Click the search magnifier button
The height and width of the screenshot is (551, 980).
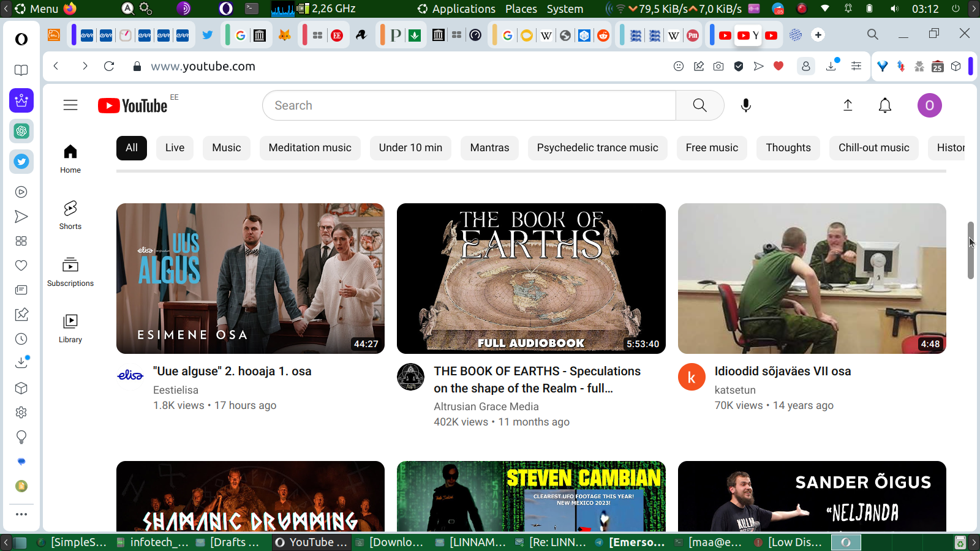[699, 105]
